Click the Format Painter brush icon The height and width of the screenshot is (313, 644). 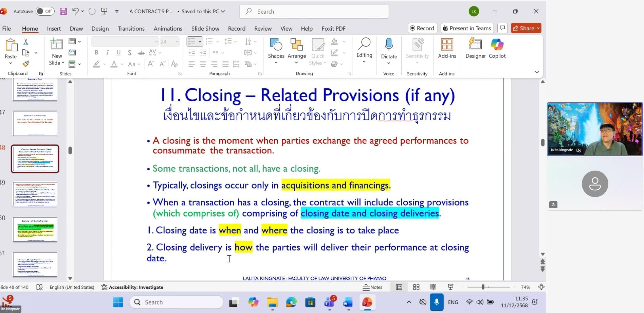pos(26,64)
